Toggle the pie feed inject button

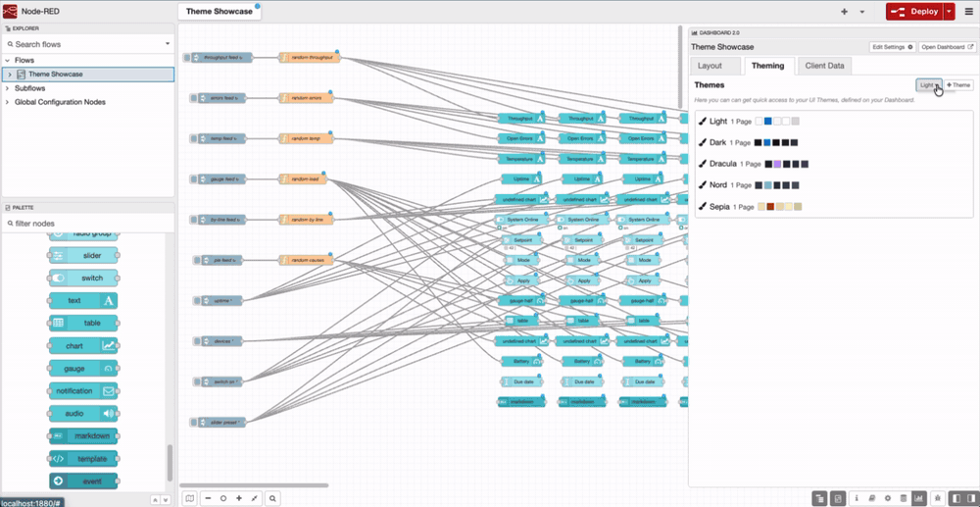[x=196, y=260]
